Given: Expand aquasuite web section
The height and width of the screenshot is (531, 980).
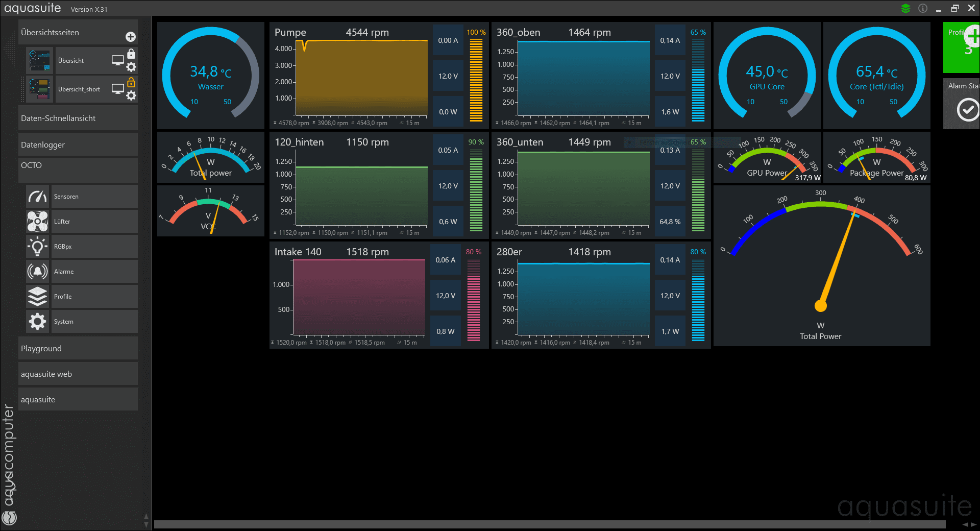Looking at the screenshot, I should click(78, 374).
